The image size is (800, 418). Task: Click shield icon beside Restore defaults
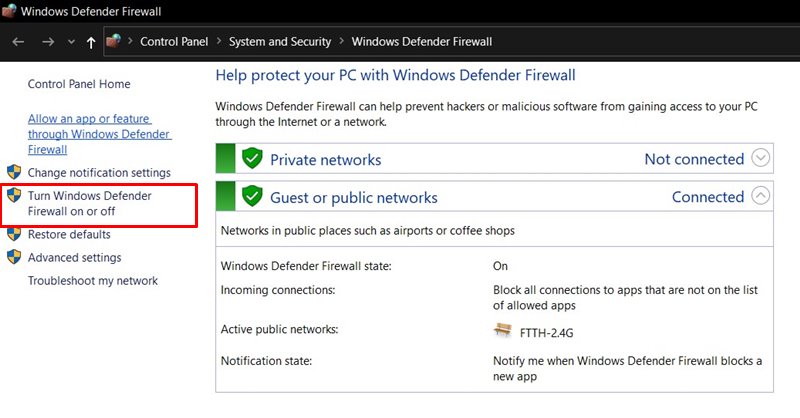click(x=14, y=234)
